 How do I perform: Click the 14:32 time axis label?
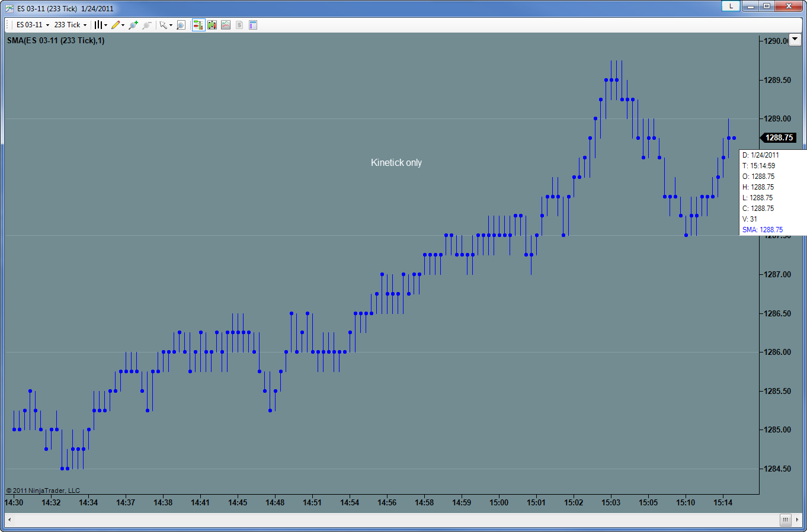51,502
